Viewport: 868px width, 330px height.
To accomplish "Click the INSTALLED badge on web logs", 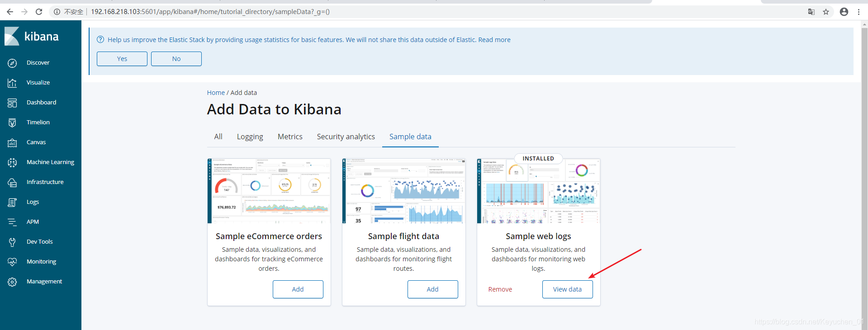I will pyautogui.click(x=538, y=159).
